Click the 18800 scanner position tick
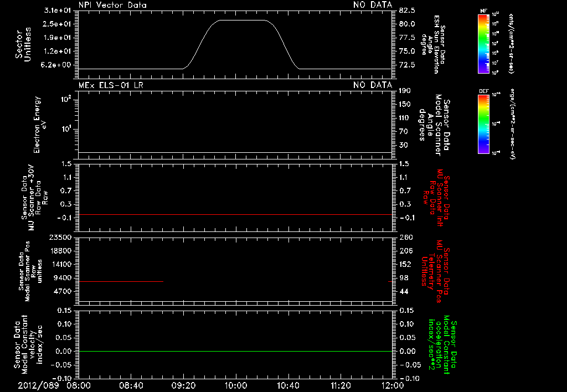Image resolution: width=567 pixels, height=392 pixels. pyautogui.click(x=60, y=251)
